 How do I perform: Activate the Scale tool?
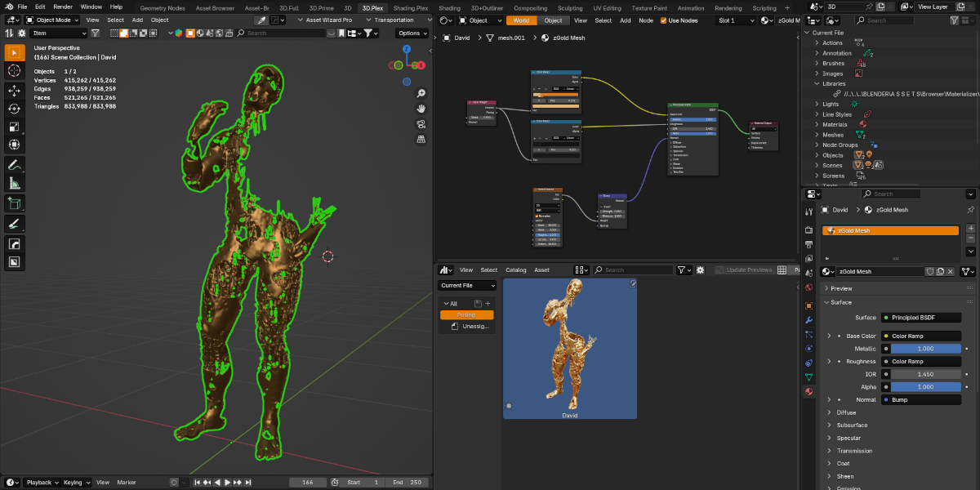coord(15,127)
